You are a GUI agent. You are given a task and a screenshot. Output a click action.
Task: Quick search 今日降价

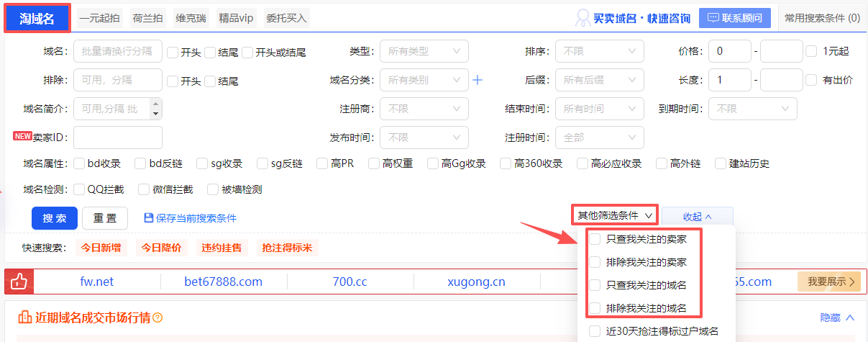click(161, 248)
